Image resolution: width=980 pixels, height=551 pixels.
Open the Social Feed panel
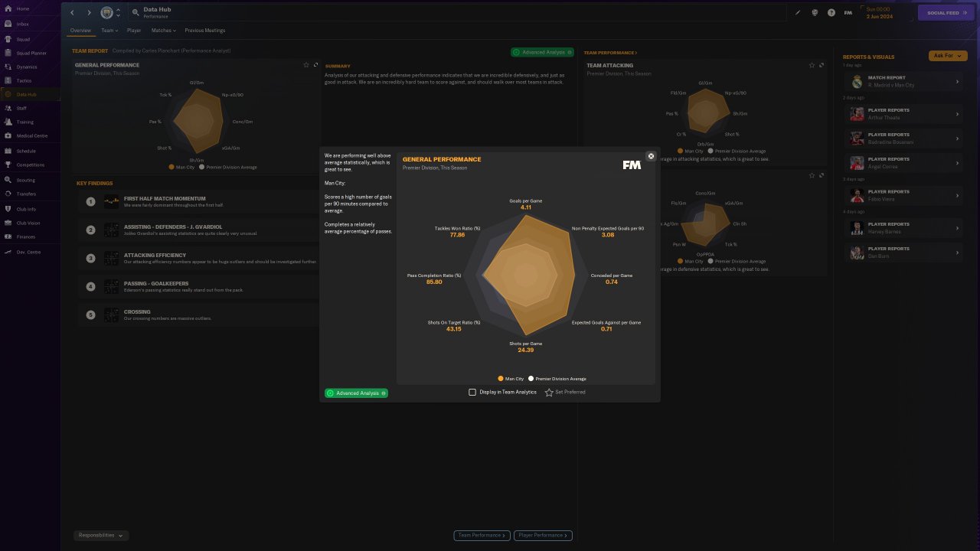(946, 12)
